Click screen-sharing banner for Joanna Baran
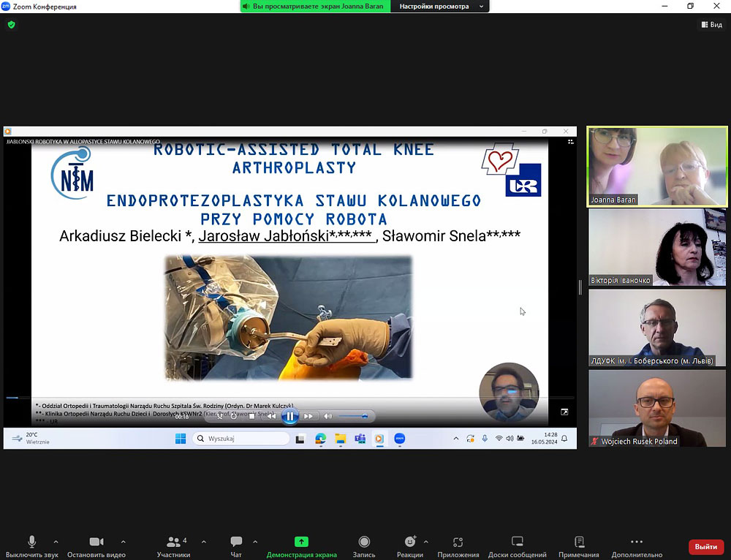The width and height of the screenshot is (731, 560). [x=316, y=7]
